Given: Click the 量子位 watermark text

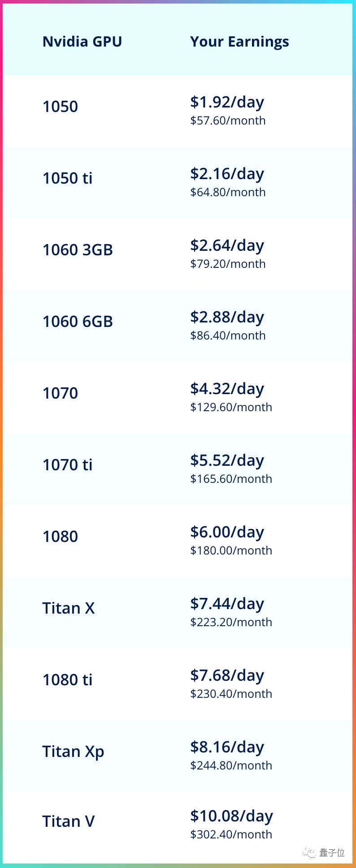Looking at the screenshot, I should pyautogui.click(x=332, y=852).
